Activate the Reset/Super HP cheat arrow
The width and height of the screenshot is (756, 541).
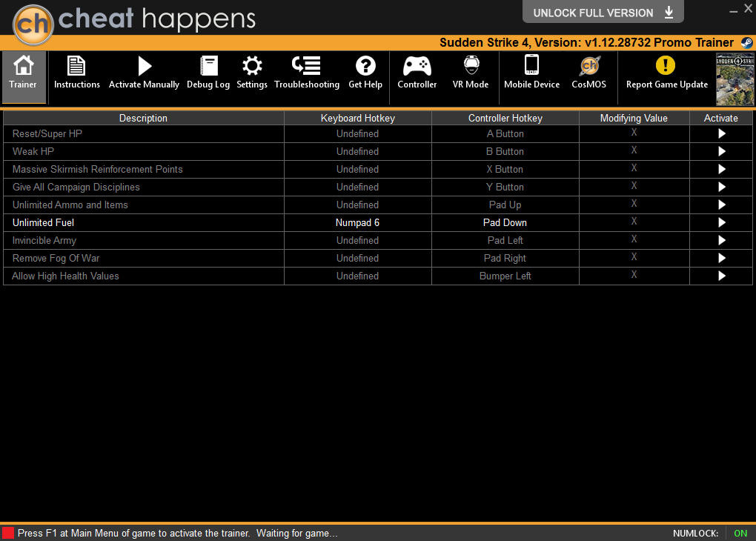pyautogui.click(x=721, y=133)
